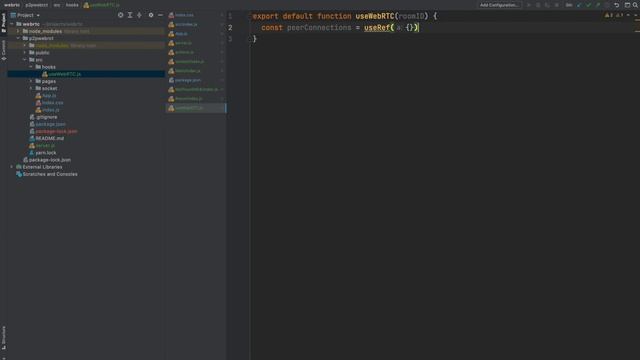640x360 pixels.
Task: Click the Git Commit checkmark icon
Action: tap(589, 5)
